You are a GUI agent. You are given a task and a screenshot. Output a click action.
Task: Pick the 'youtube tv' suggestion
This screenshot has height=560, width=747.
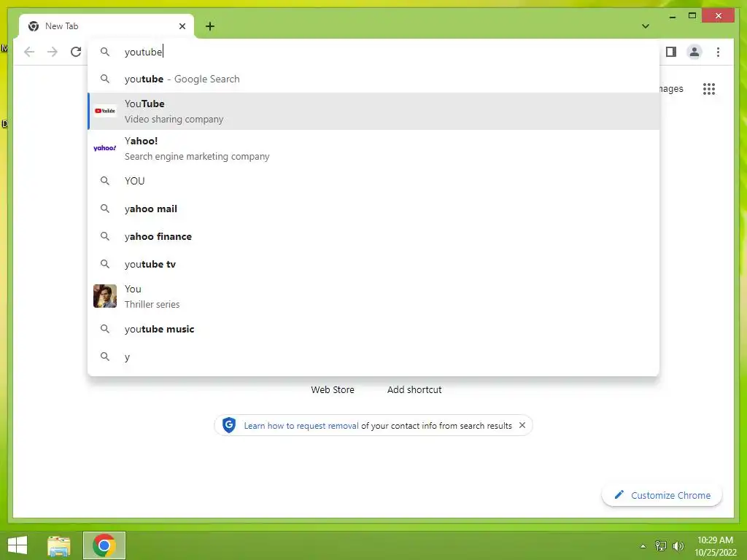point(373,264)
